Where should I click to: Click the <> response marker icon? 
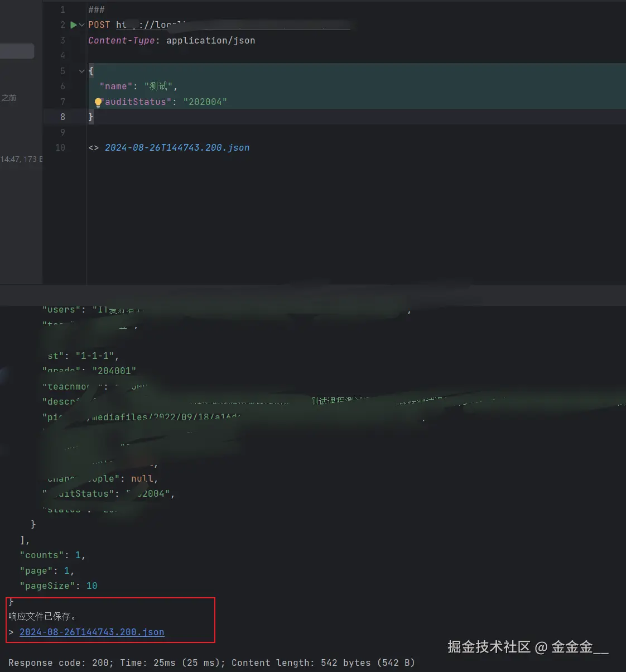point(93,148)
